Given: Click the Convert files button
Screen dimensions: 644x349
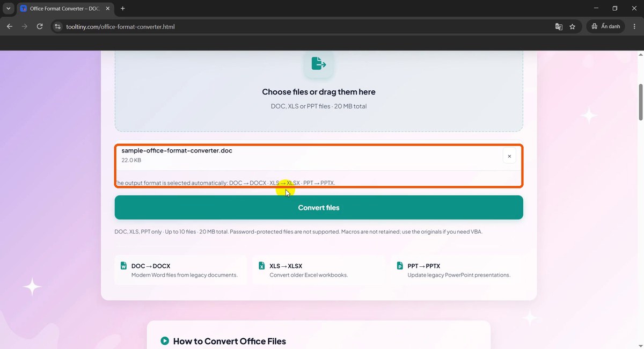Looking at the screenshot, I should pyautogui.click(x=319, y=207).
